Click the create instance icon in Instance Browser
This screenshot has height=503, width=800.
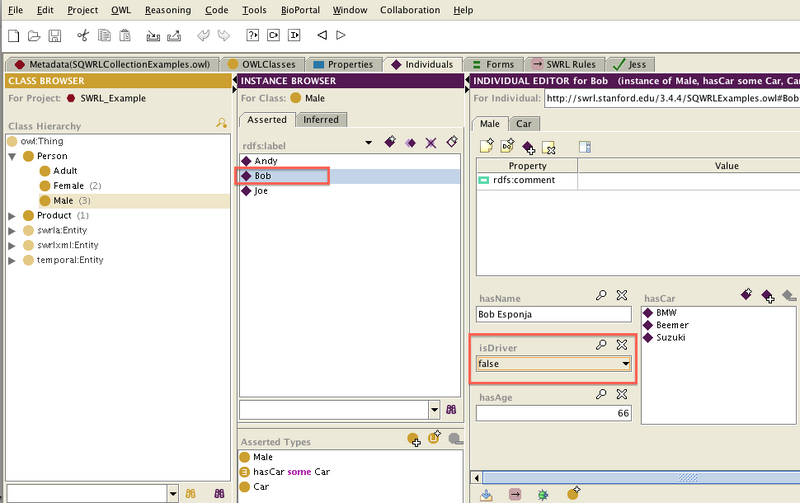coord(390,142)
